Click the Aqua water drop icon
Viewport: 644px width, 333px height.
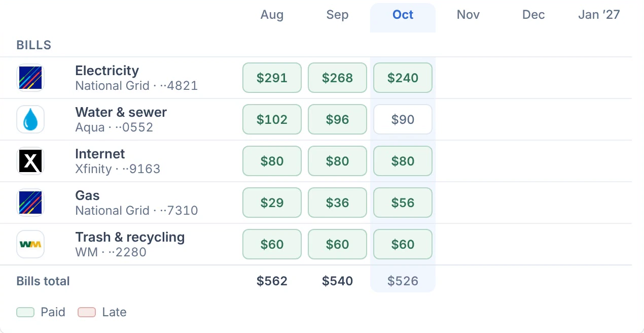pos(30,119)
